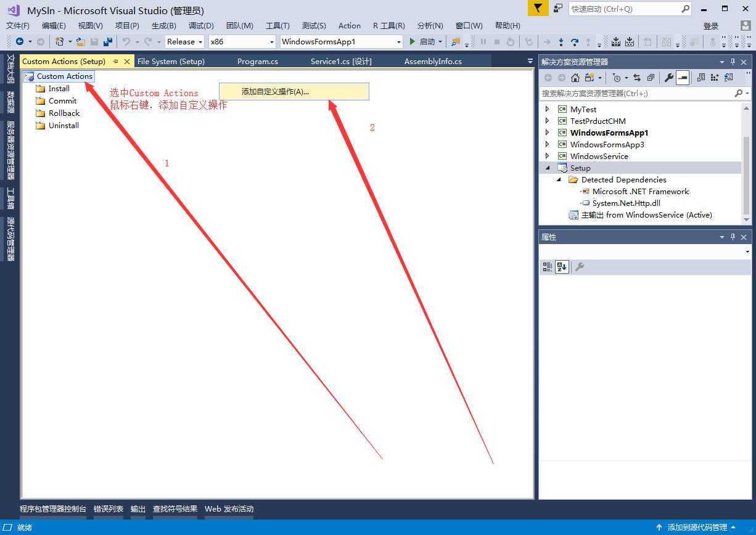Click the registry editor icon in Solution Explorer
The height and width of the screenshot is (535, 756).
tap(715, 78)
